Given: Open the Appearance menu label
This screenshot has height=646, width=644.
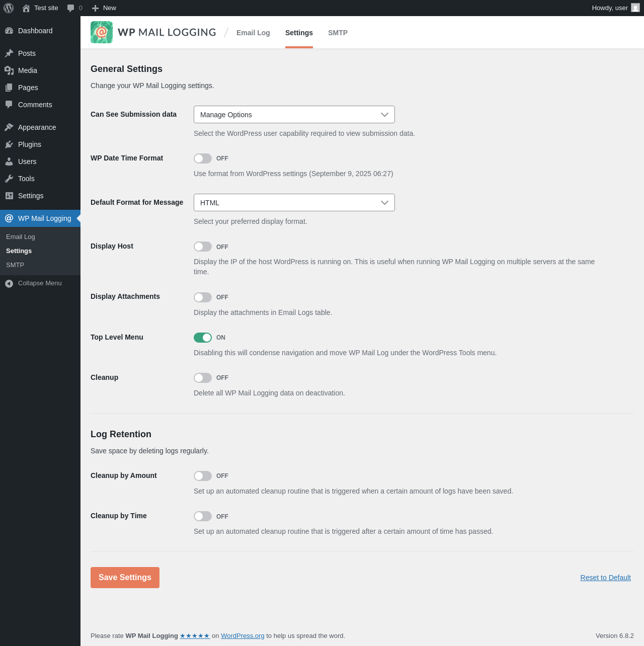Looking at the screenshot, I should [x=37, y=127].
